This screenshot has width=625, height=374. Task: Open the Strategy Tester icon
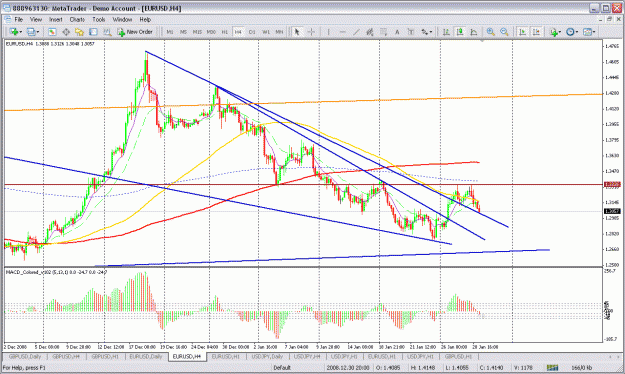click(107, 32)
